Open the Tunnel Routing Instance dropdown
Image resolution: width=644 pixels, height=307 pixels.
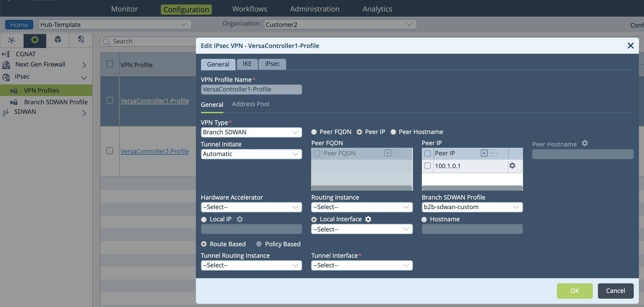[x=251, y=265]
